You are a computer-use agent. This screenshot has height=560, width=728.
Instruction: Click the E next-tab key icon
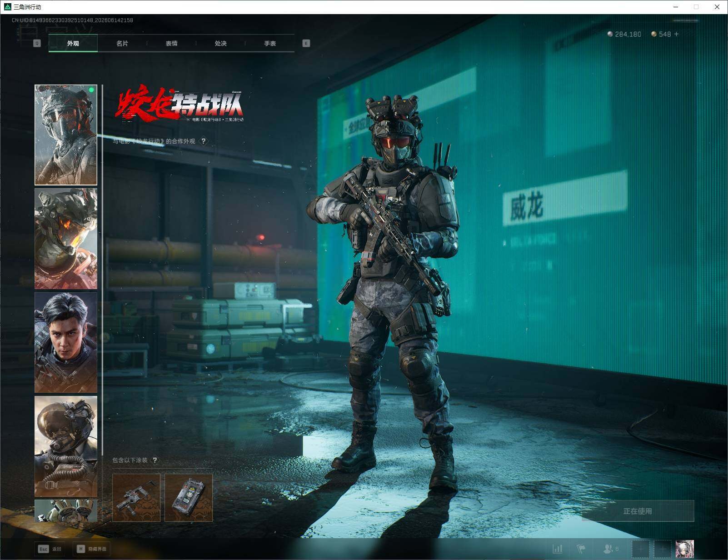pyautogui.click(x=306, y=43)
